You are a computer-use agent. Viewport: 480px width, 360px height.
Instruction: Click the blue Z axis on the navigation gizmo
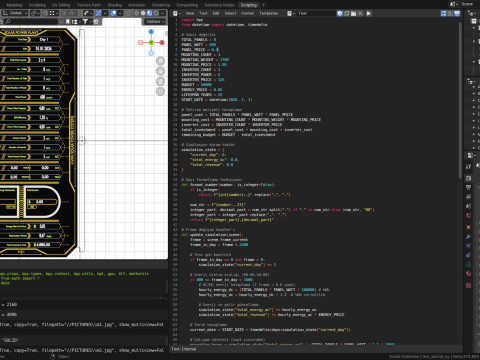tap(151, 32)
